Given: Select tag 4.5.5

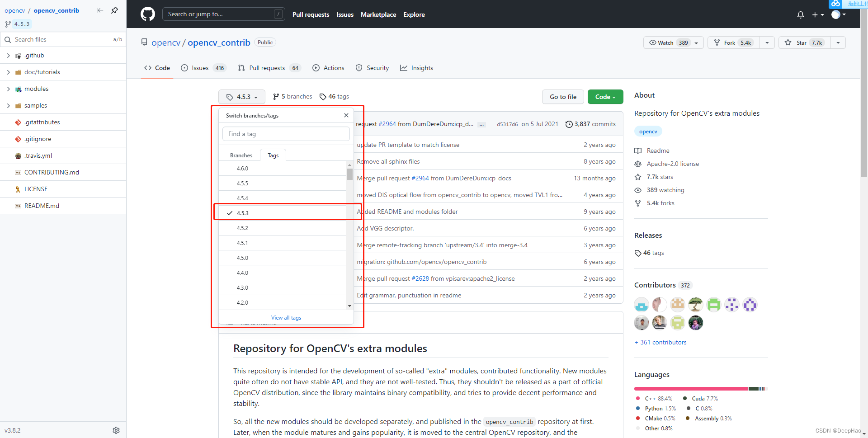Looking at the screenshot, I should 283,184.
